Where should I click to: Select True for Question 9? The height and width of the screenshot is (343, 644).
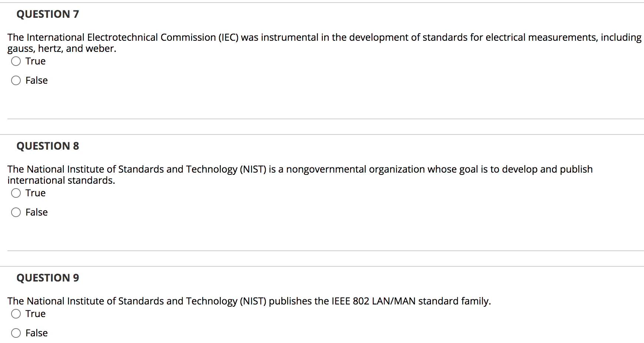[x=16, y=313]
